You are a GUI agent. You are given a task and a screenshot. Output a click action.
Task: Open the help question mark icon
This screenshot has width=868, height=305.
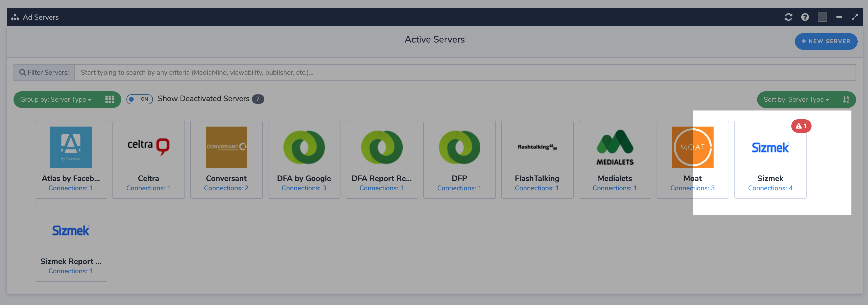point(805,17)
